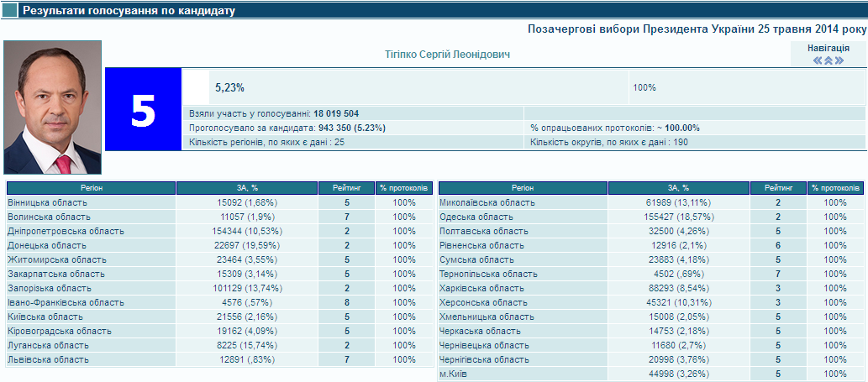Open Івано-Франківська область results

pos(66,302)
